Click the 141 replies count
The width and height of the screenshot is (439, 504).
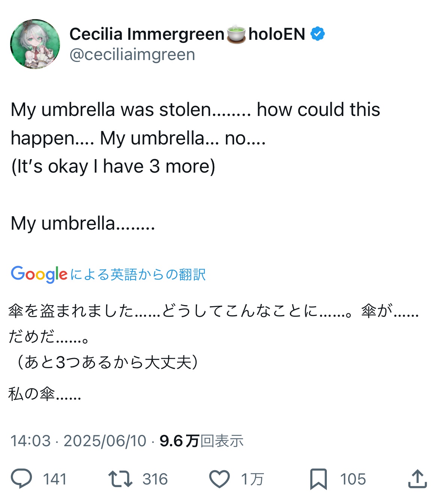[x=54, y=479]
